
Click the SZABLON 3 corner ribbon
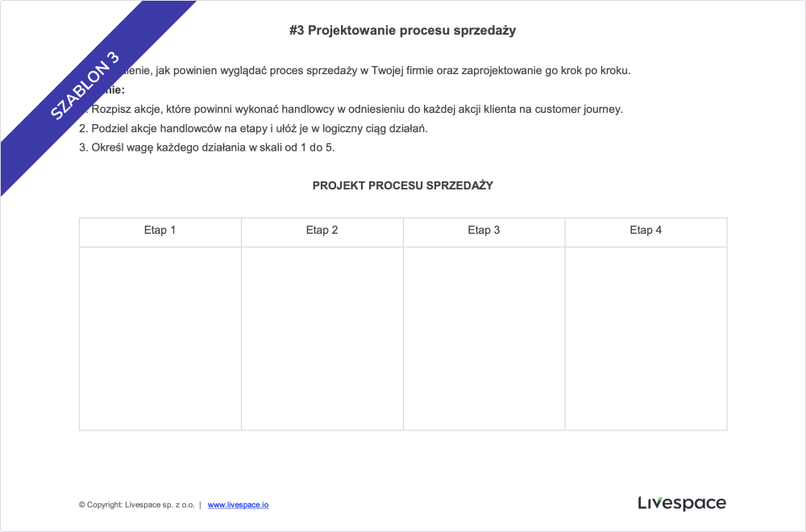(x=85, y=85)
